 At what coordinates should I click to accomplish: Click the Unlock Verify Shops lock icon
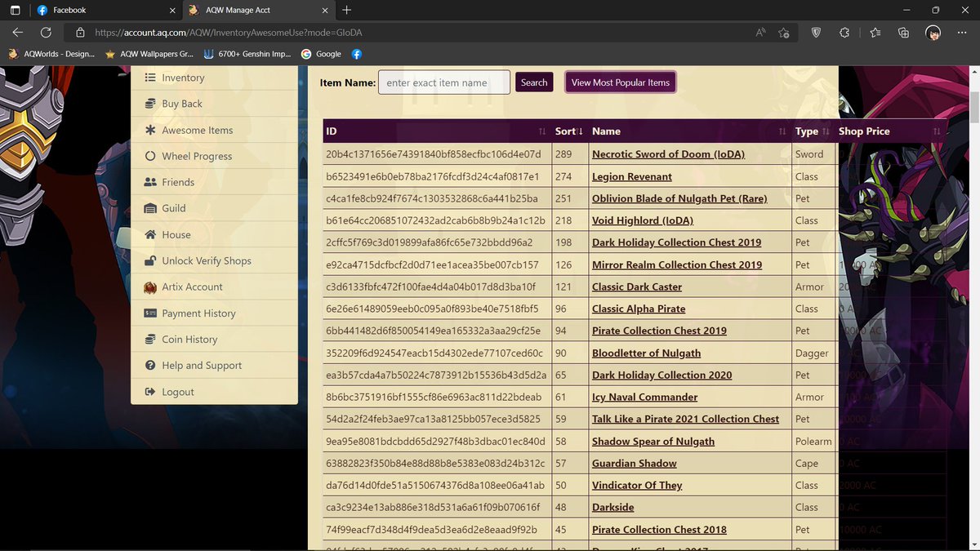pyautogui.click(x=149, y=260)
